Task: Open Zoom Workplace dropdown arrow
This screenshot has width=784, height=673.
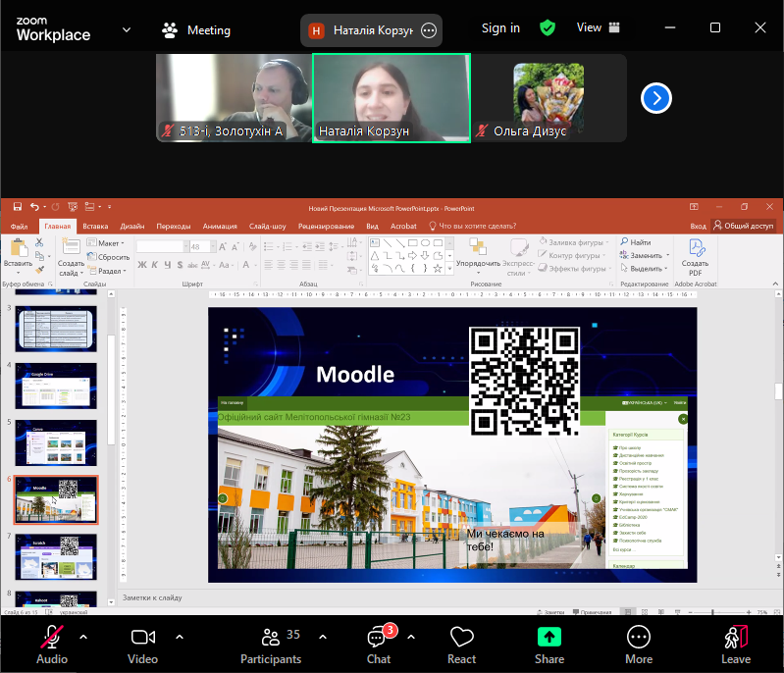Action: (x=127, y=29)
